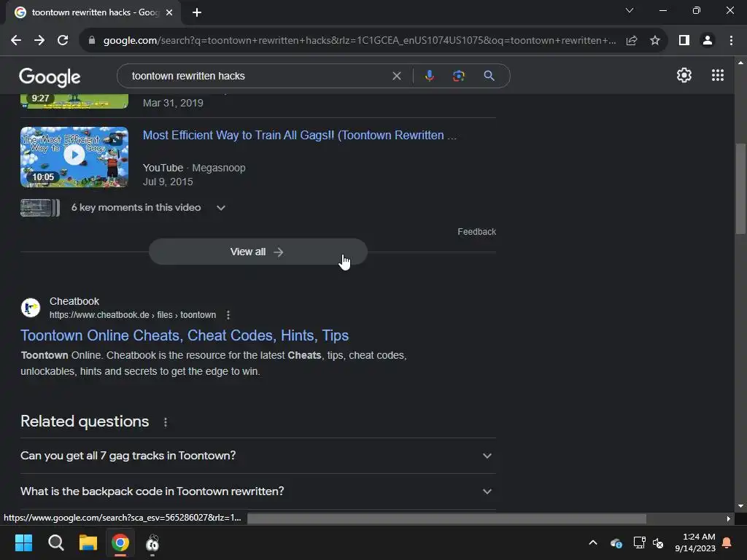Submit search with magnifier icon

(x=489, y=76)
